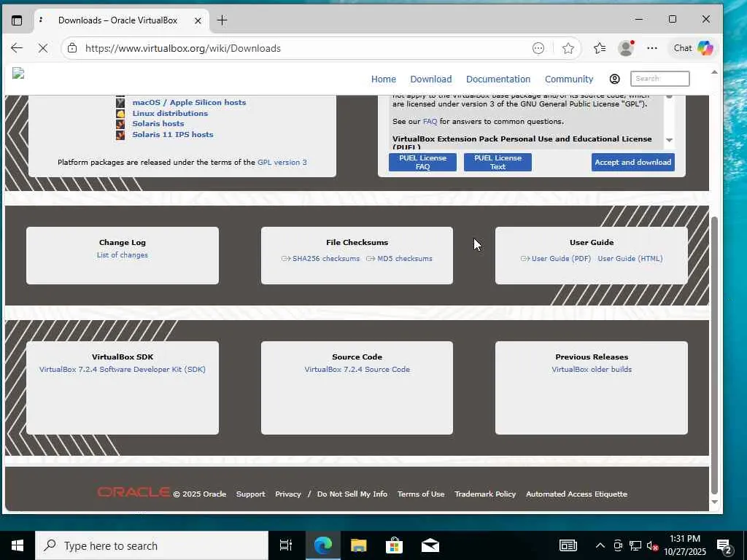This screenshot has height=560, width=747.
Task: Open Solaris hosts link
Action: point(158,124)
